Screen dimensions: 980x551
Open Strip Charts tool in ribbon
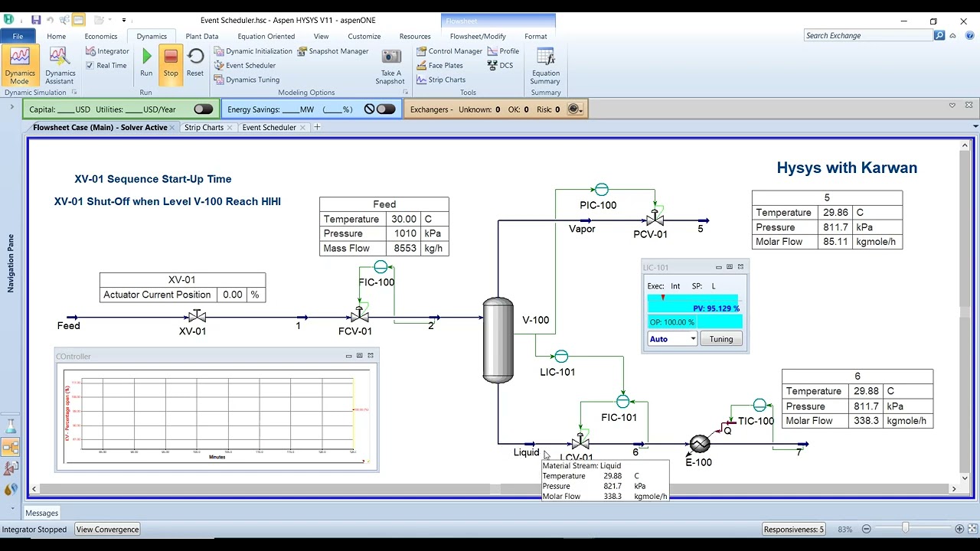[x=441, y=80]
